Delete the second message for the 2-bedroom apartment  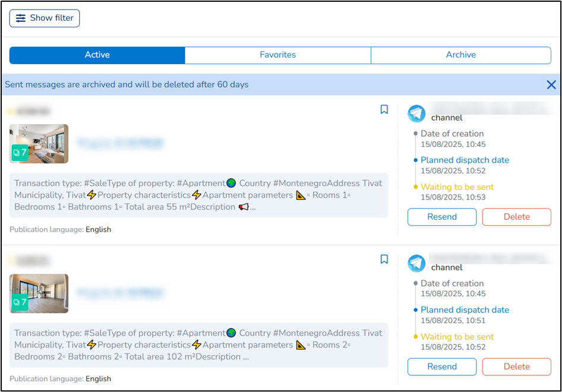point(516,366)
